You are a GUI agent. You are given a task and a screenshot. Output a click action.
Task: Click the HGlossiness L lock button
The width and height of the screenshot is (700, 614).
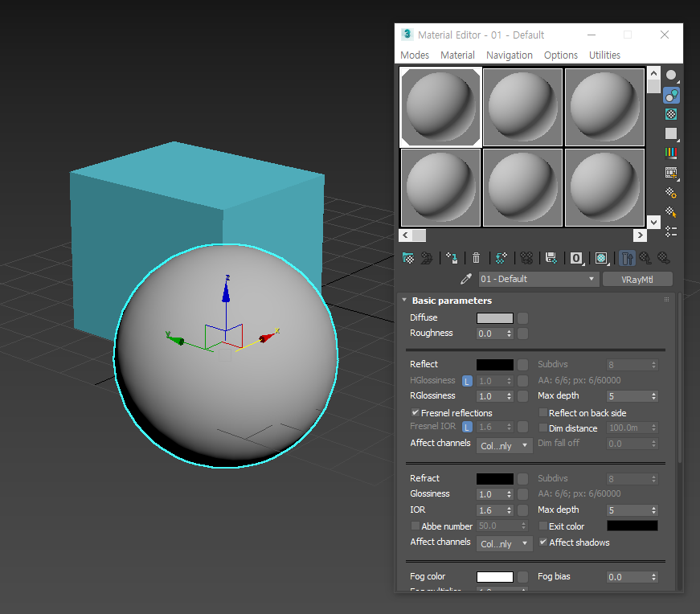click(467, 381)
